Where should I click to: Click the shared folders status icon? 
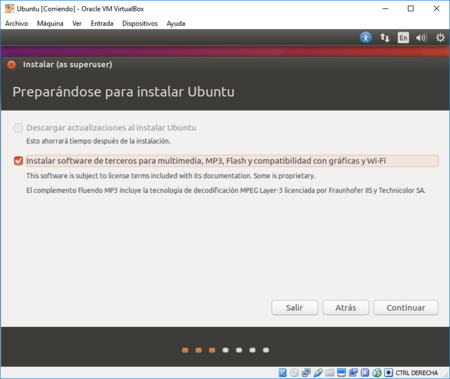[330, 372]
